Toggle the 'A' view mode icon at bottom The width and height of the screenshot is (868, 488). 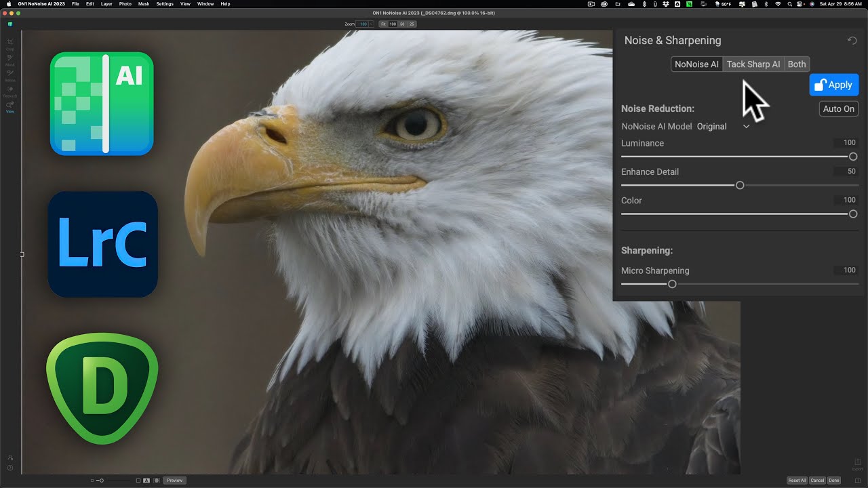tap(146, 481)
